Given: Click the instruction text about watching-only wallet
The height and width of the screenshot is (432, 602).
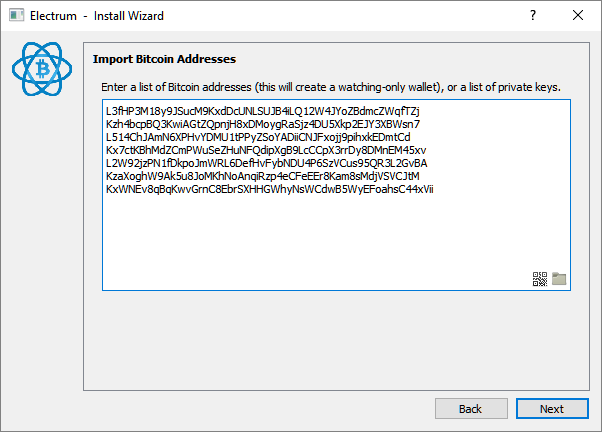Looking at the screenshot, I should point(331,88).
